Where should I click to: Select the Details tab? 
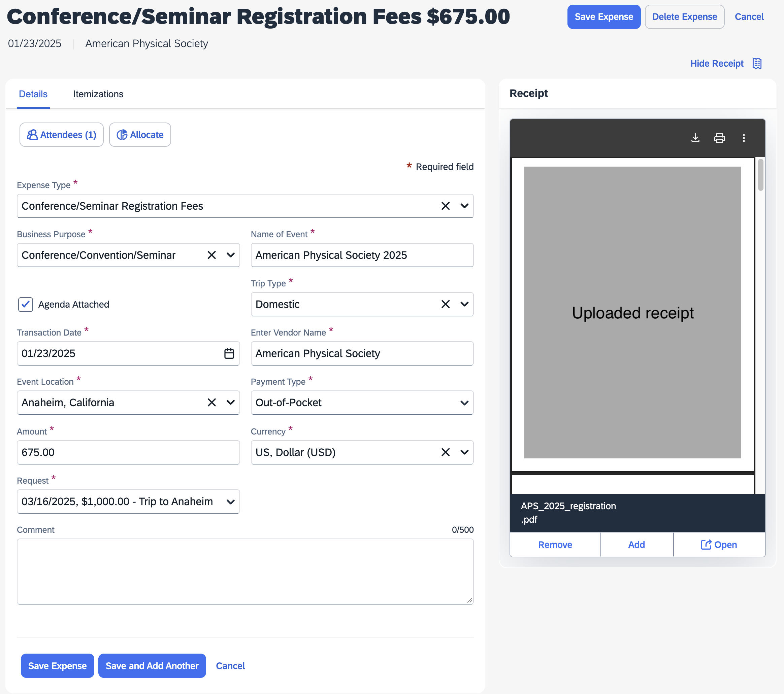tap(33, 94)
